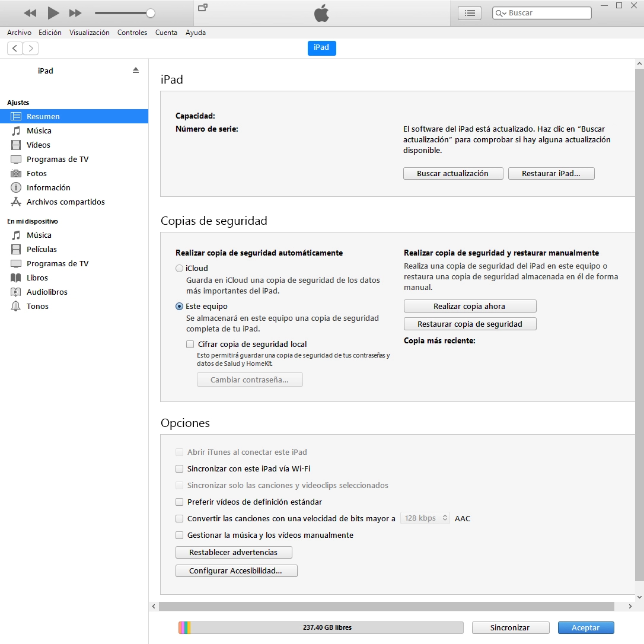Open Fotos in the Ajustes sidebar
This screenshot has width=644, height=644.
36,173
